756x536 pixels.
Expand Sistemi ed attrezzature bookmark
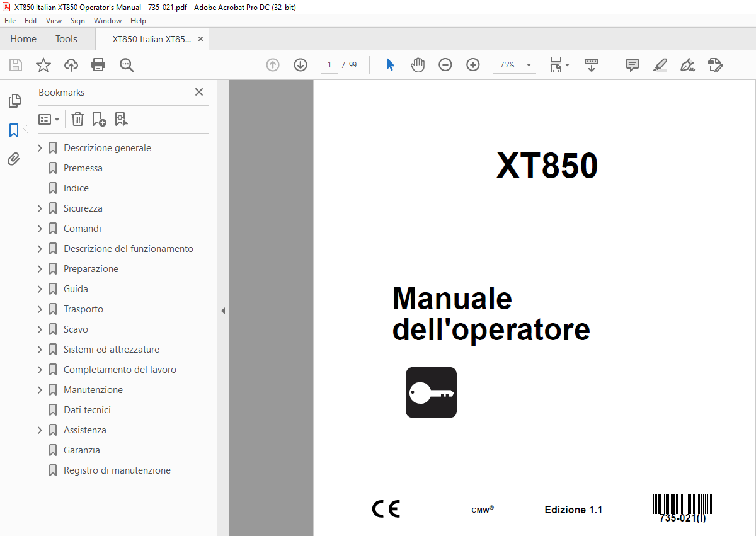[x=40, y=350]
